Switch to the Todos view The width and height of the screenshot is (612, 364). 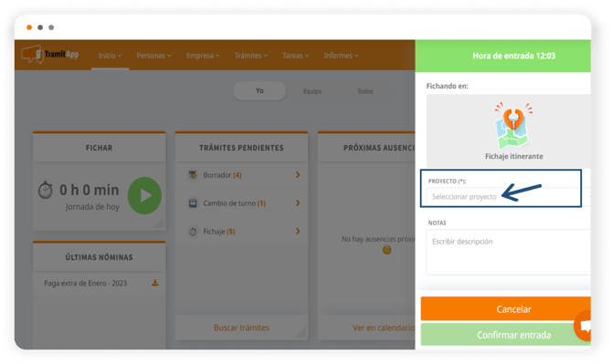(365, 91)
